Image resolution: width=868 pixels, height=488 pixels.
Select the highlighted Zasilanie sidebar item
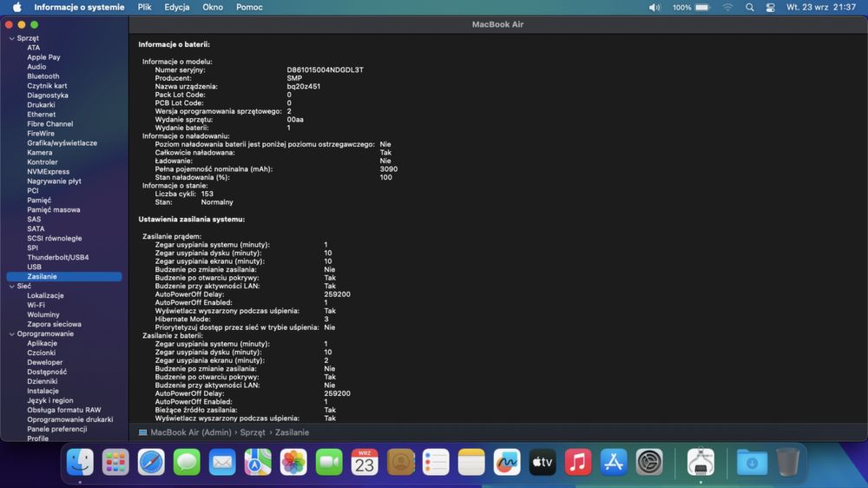[x=64, y=276]
